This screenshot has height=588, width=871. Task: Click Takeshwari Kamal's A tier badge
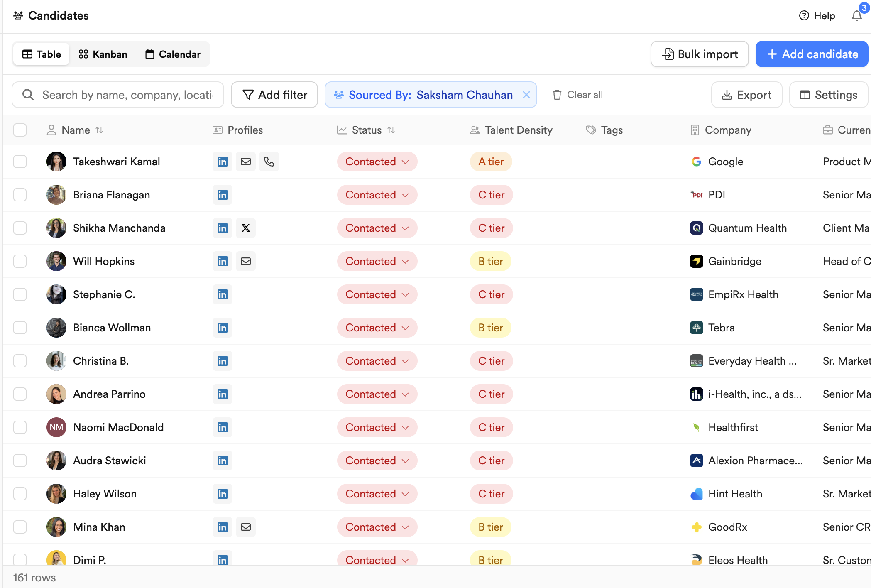pos(491,162)
